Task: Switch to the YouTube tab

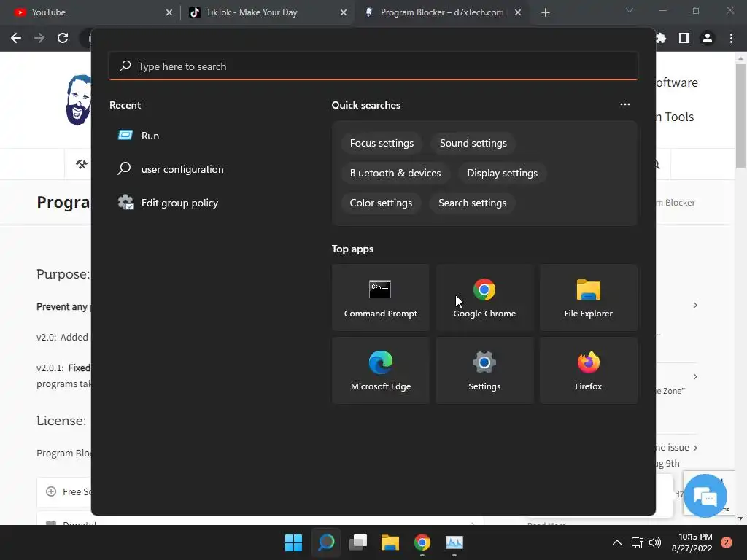Action: tap(89, 12)
